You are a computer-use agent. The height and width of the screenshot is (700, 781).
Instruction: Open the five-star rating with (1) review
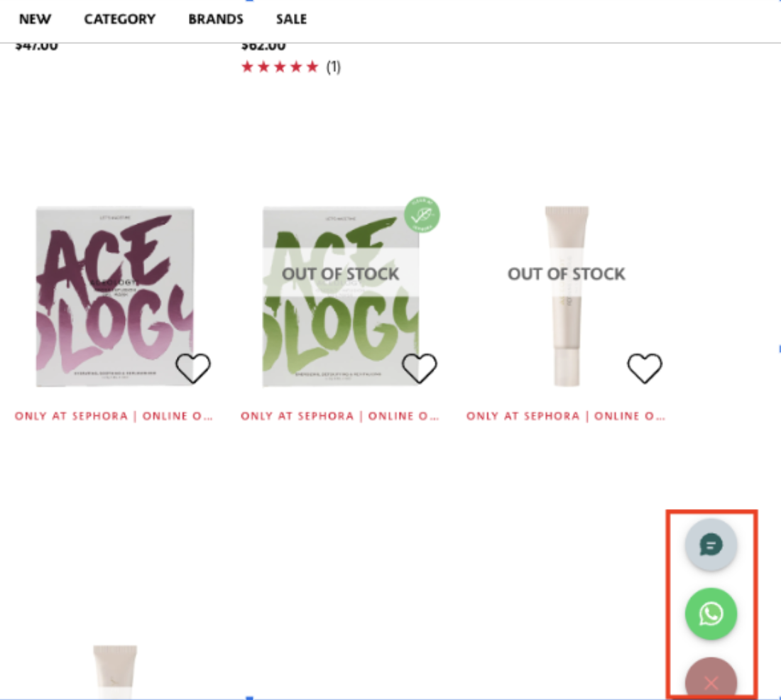291,67
